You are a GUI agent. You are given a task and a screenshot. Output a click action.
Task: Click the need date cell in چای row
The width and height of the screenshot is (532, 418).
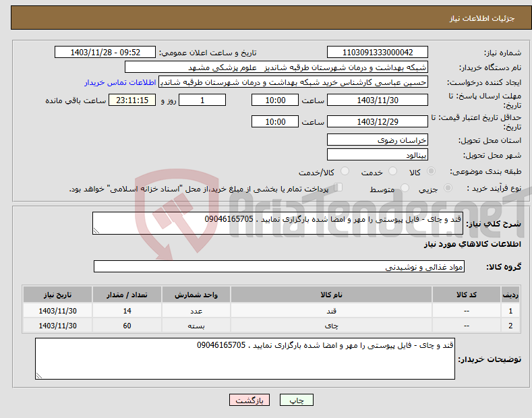[x=58, y=326]
